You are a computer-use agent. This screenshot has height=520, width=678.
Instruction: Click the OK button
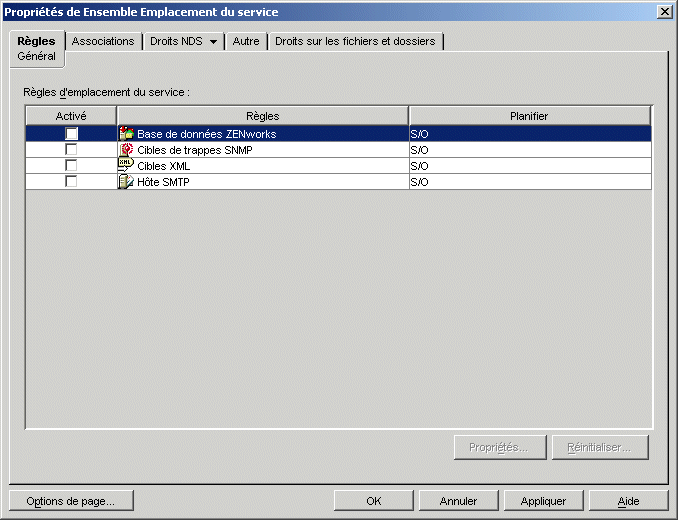point(374,501)
